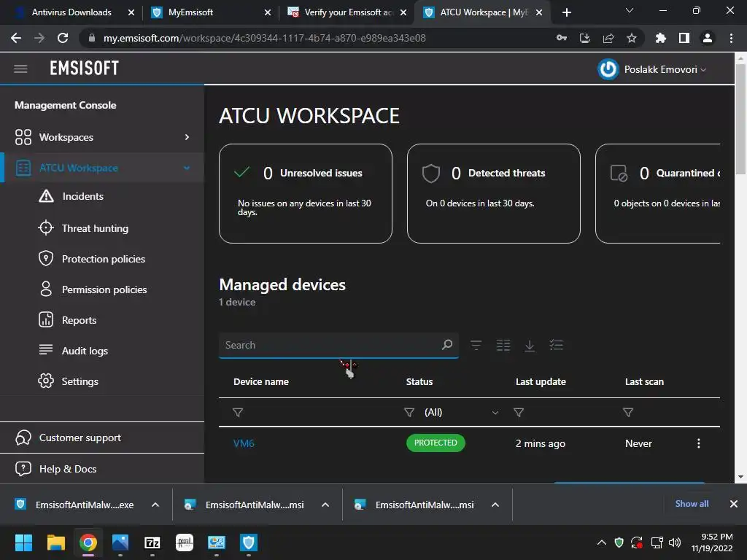Toggle the filter row icon in device toolbar
This screenshot has width=747, height=560.
pyautogui.click(x=476, y=345)
